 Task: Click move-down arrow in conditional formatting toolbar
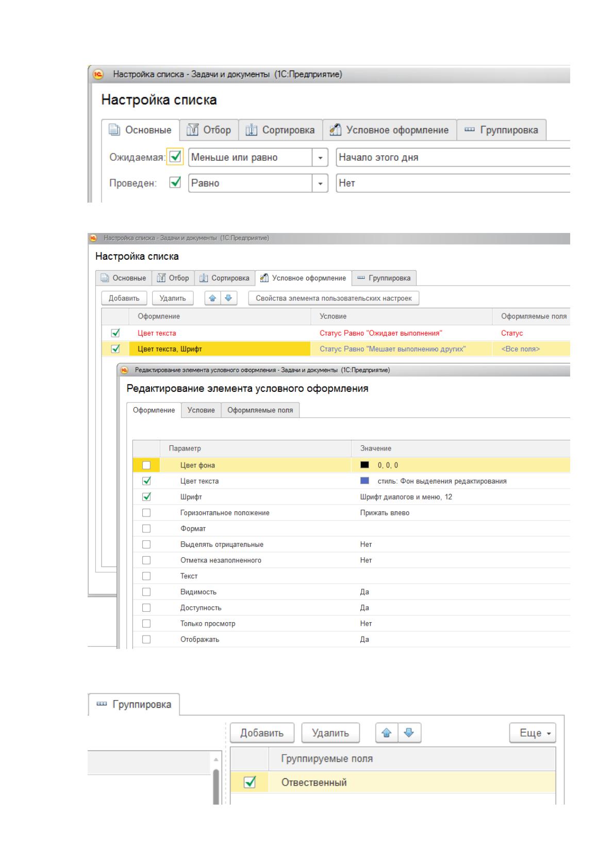tap(228, 298)
